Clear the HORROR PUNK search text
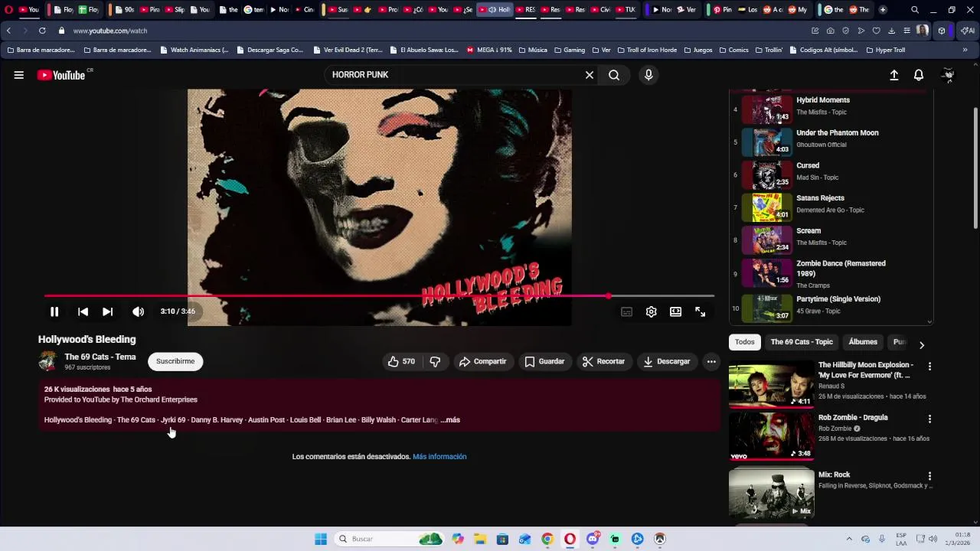The height and width of the screenshot is (551, 980). click(590, 75)
